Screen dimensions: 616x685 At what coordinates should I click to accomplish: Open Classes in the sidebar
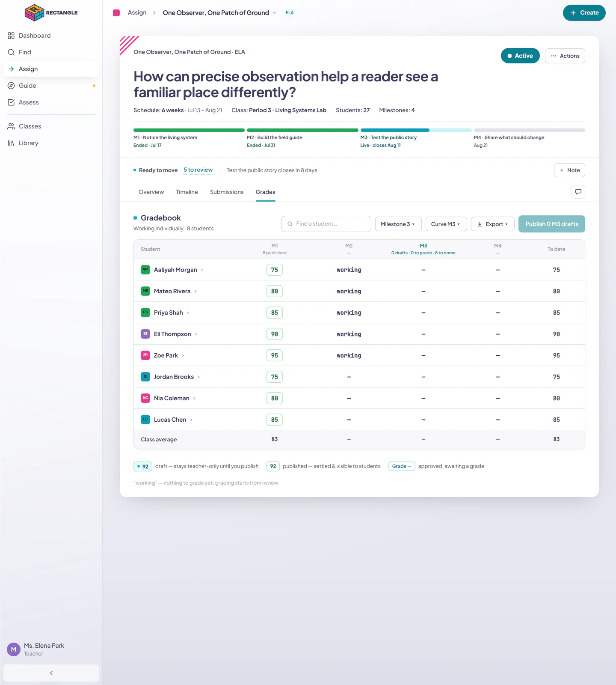pyautogui.click(x=51, y=126)
